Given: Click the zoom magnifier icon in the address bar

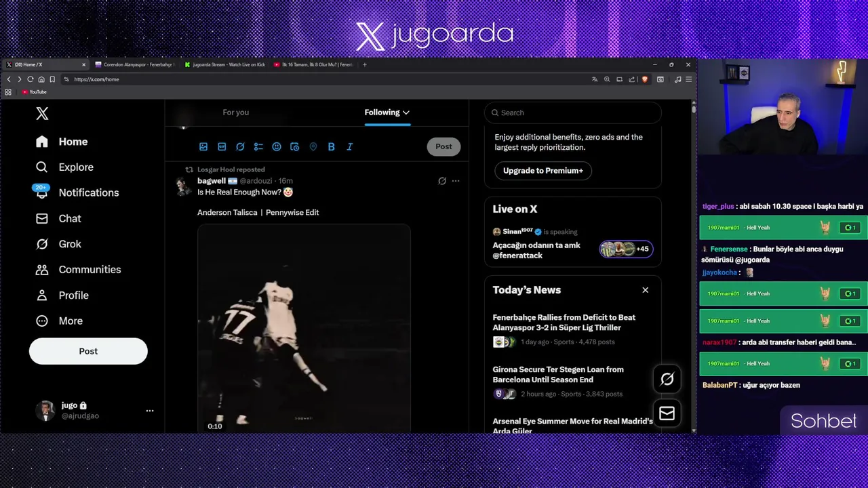Looking at the screenshot, I should click(607, 79).
